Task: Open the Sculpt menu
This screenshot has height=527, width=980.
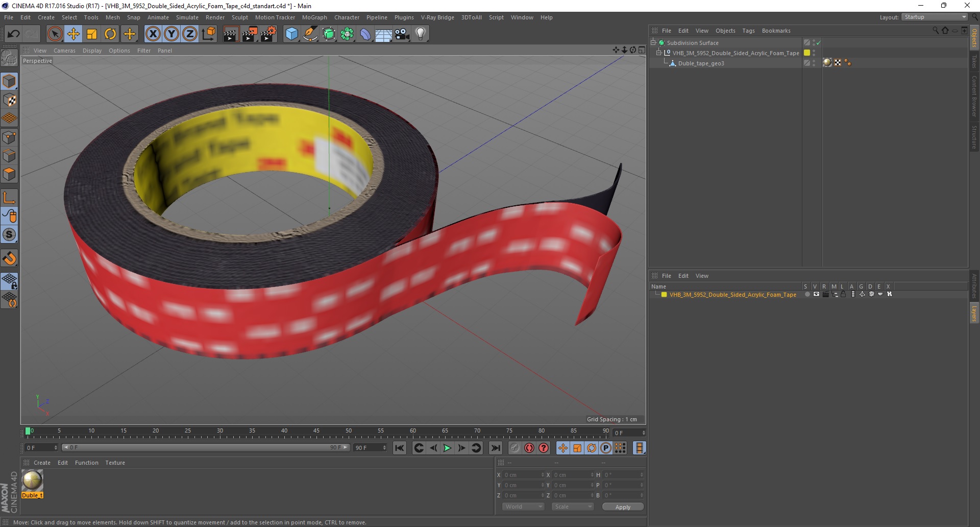Action: click(x=240, y=17)
